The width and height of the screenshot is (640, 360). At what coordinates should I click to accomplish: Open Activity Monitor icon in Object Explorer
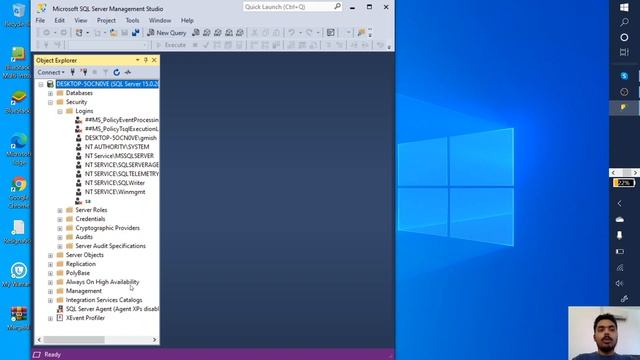click(128, 72)
